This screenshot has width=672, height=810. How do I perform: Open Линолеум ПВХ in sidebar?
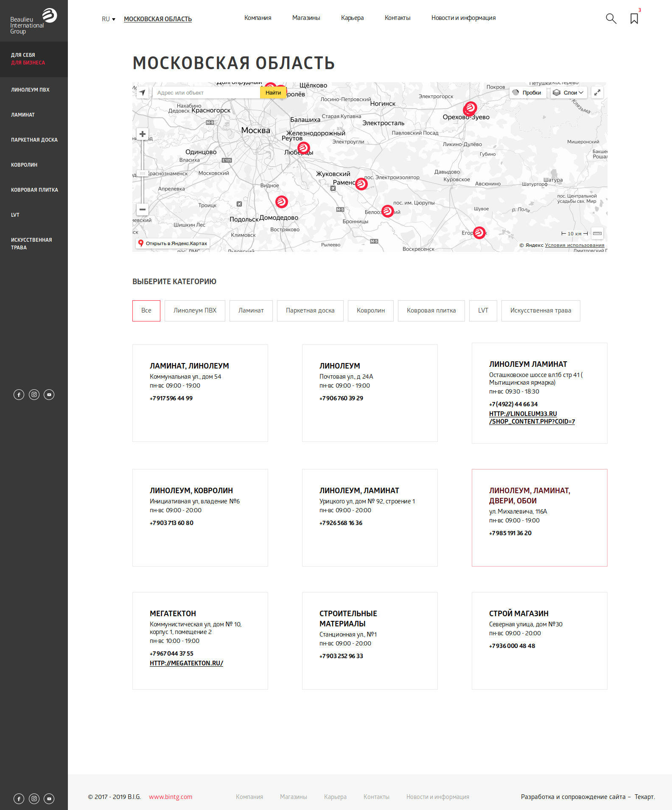click(30, 90)
